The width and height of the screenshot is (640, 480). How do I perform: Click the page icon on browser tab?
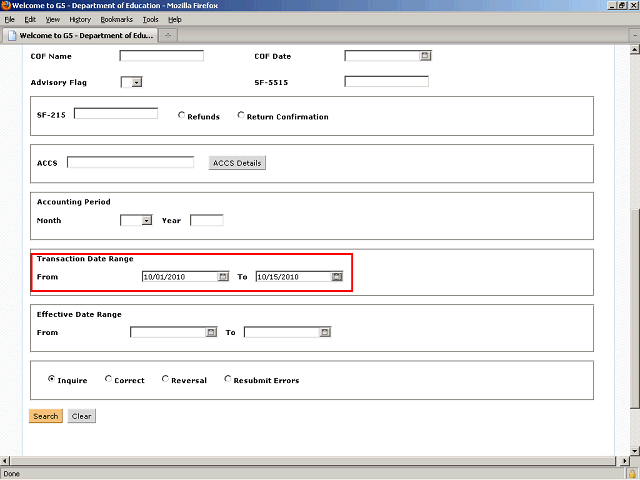[x=12, y=36]
